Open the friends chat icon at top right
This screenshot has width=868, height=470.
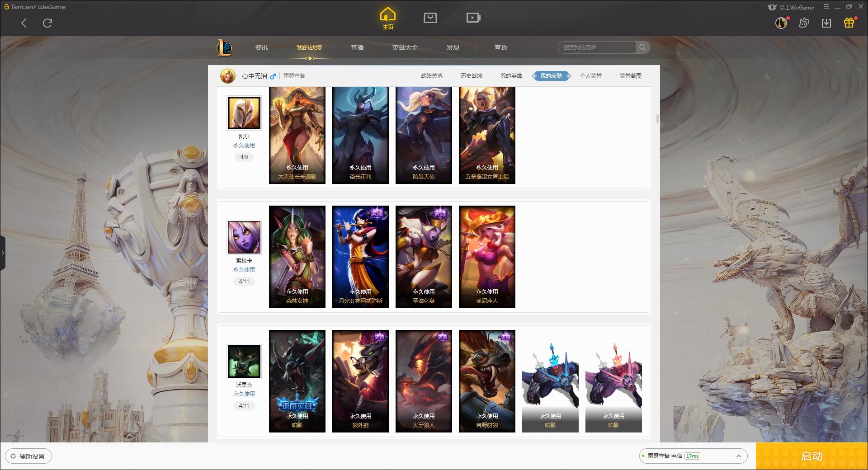click(804, 23)
